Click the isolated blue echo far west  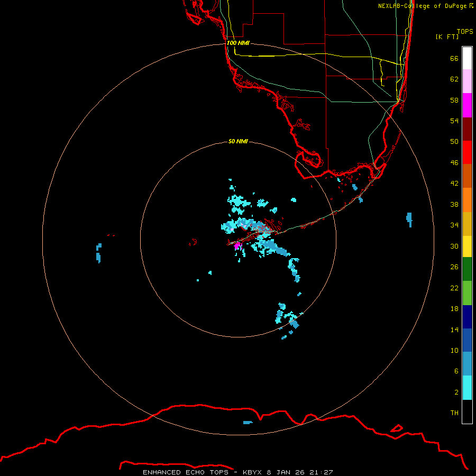99,253
